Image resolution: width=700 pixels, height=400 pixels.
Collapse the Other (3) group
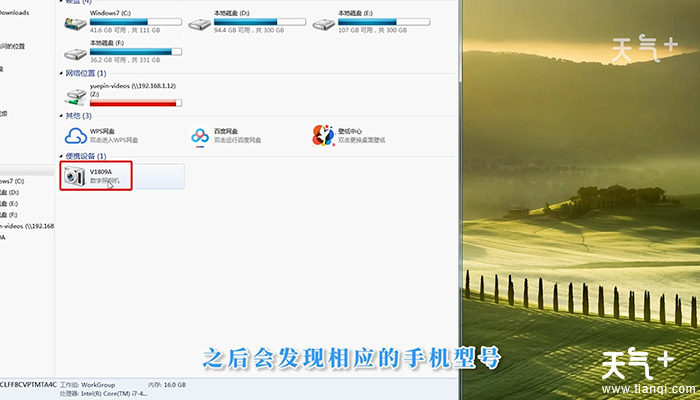coord(61,116)
